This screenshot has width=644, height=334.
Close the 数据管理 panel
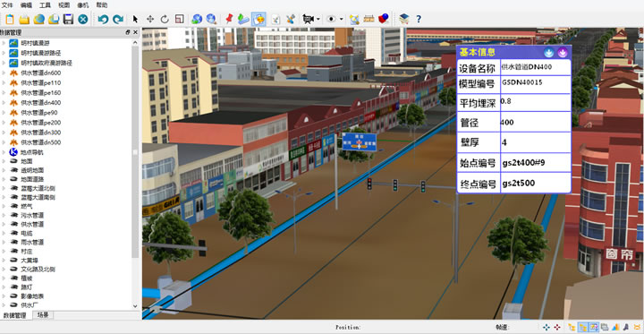(x=136, y=31)
